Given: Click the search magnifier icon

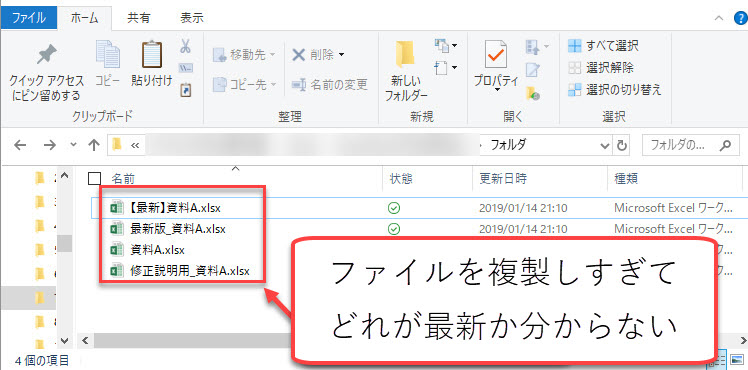Looking at the screenshot, I should (x=726, y=145).
